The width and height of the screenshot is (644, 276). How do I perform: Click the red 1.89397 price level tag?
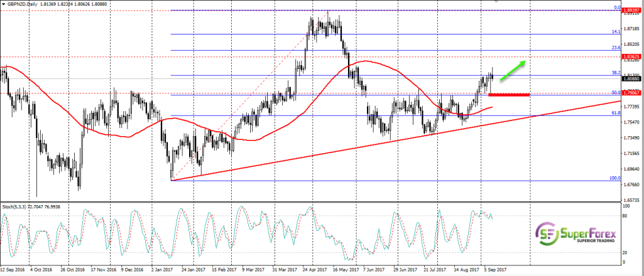click(631, 11)
